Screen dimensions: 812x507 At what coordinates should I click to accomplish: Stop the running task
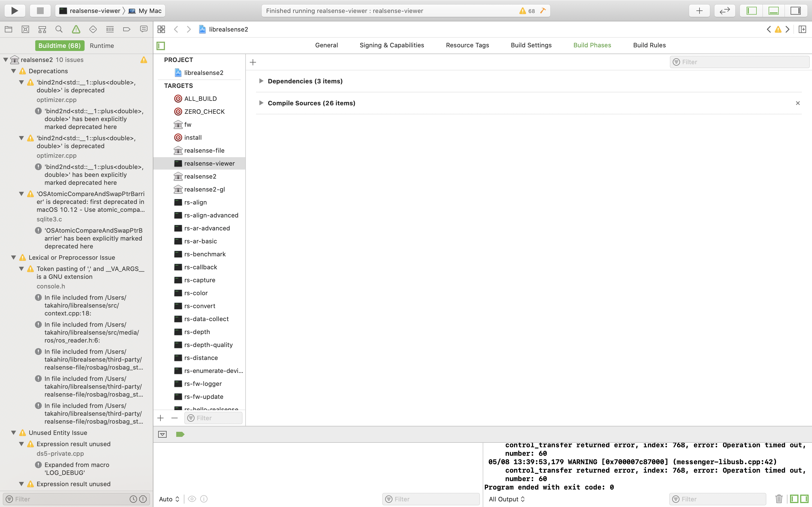pos(40,10)
